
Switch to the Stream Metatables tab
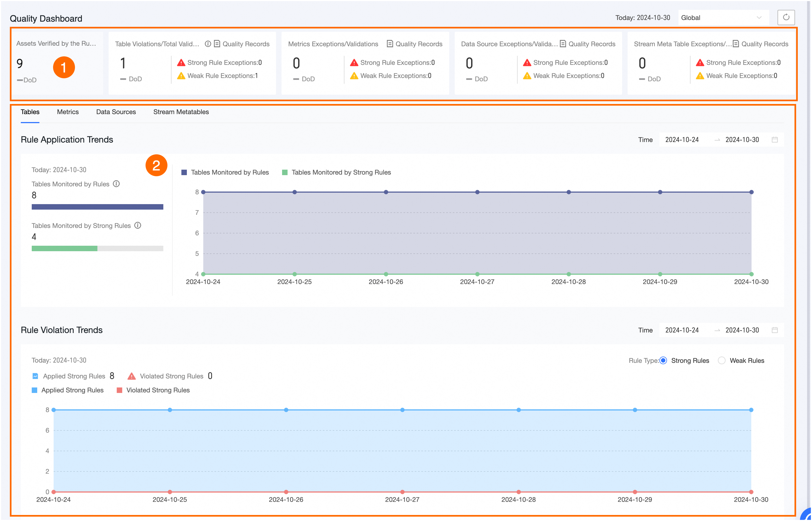[181, 112]
